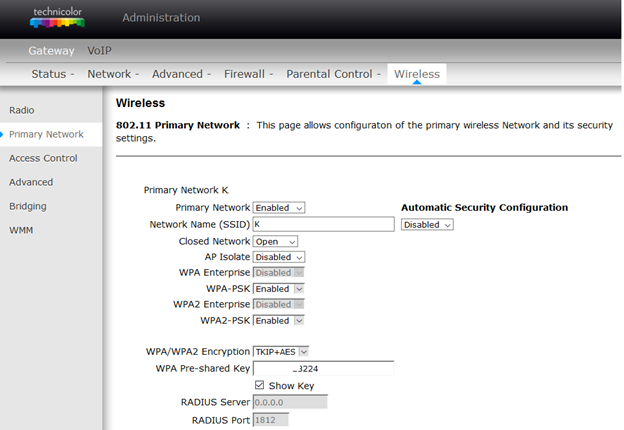The image size is (624, 430).
Task: Open the Primary Network dropdown
Action: [279, 208]
